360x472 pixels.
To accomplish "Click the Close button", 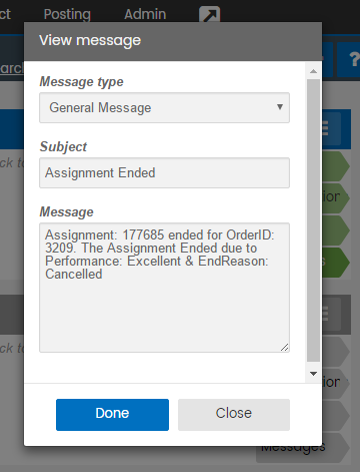I will tap(234, 415).
